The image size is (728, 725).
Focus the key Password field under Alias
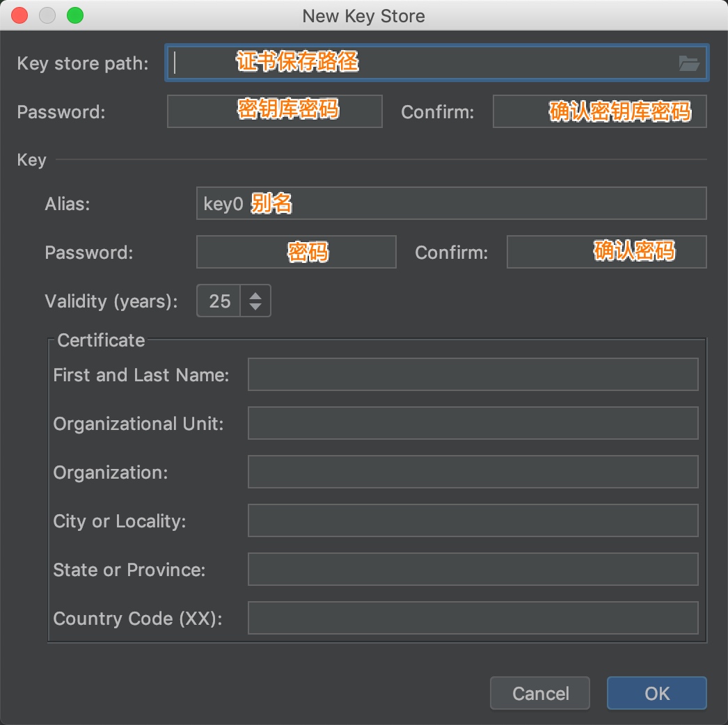point(296,252)
